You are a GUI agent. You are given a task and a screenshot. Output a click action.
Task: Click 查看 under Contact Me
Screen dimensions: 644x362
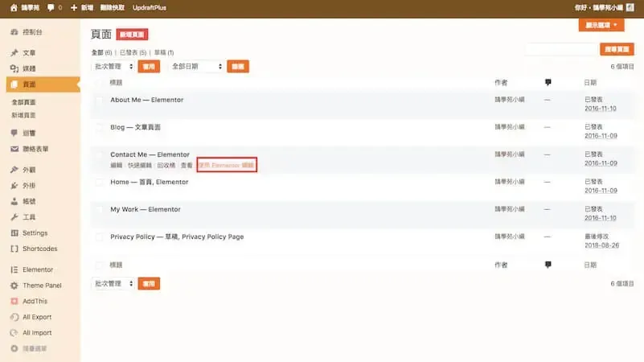(187, 165)
